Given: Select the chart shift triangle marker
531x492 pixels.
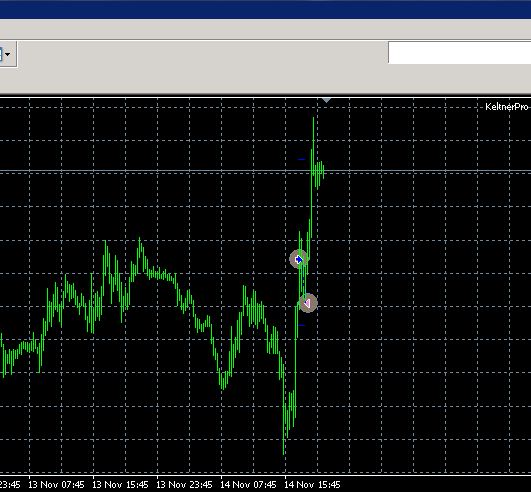Looking at the screenshot, I should (x=326, y=101).
